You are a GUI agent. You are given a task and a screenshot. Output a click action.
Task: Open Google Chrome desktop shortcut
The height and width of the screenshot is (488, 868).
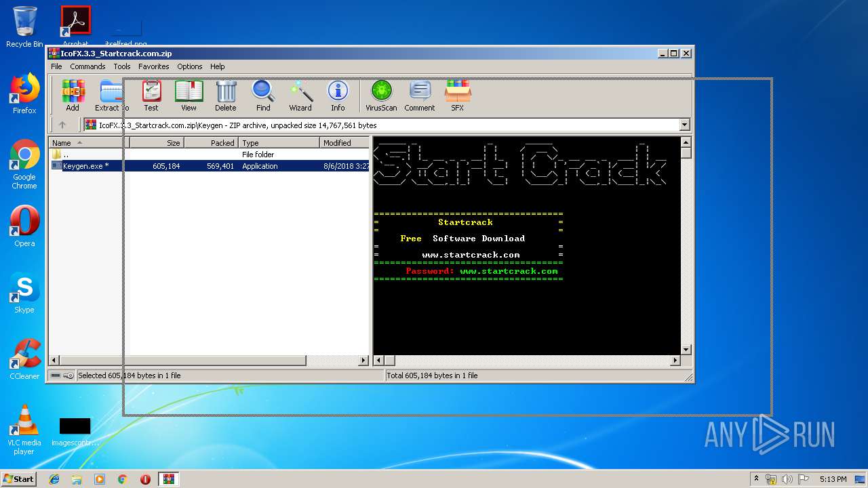[x=24, y=165]
